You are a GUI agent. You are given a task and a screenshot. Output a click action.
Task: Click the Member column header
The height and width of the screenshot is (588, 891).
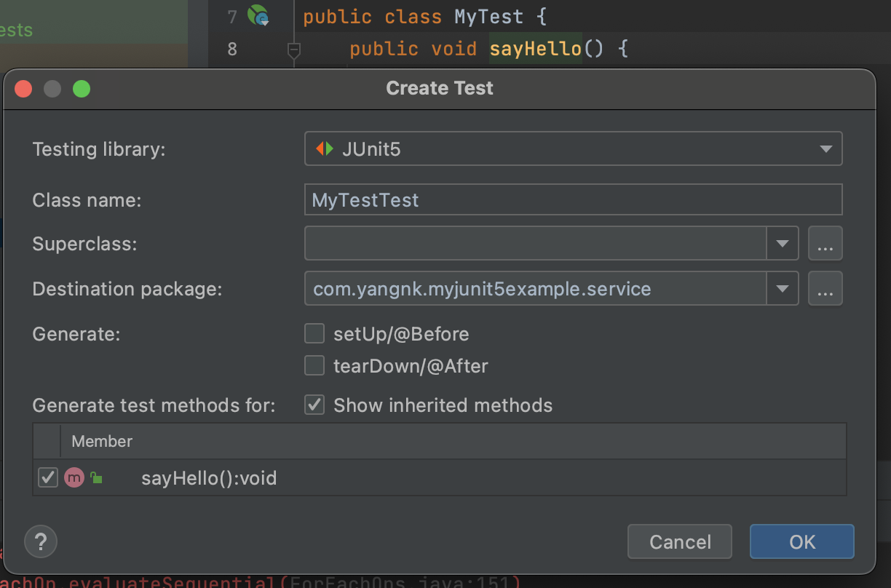pos(102,441)
